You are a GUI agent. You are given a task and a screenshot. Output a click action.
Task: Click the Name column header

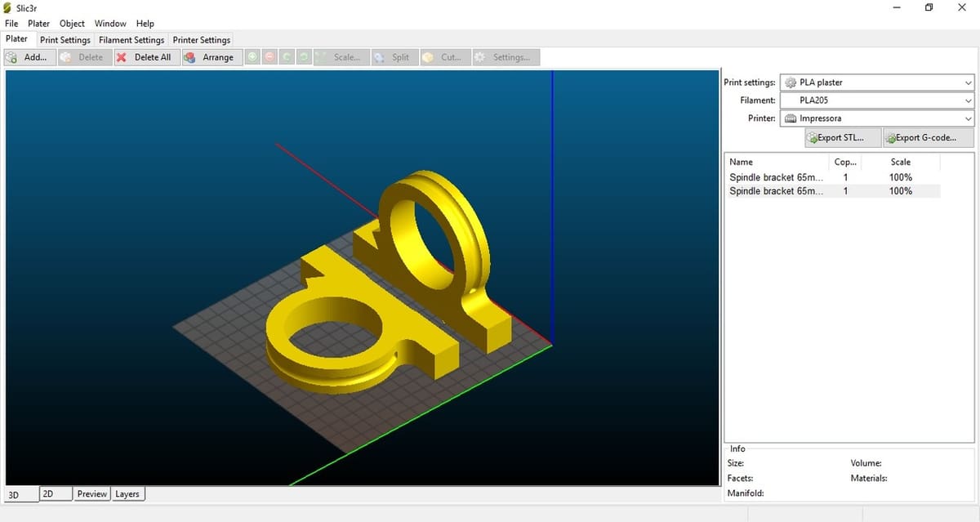tap(777, 162)
